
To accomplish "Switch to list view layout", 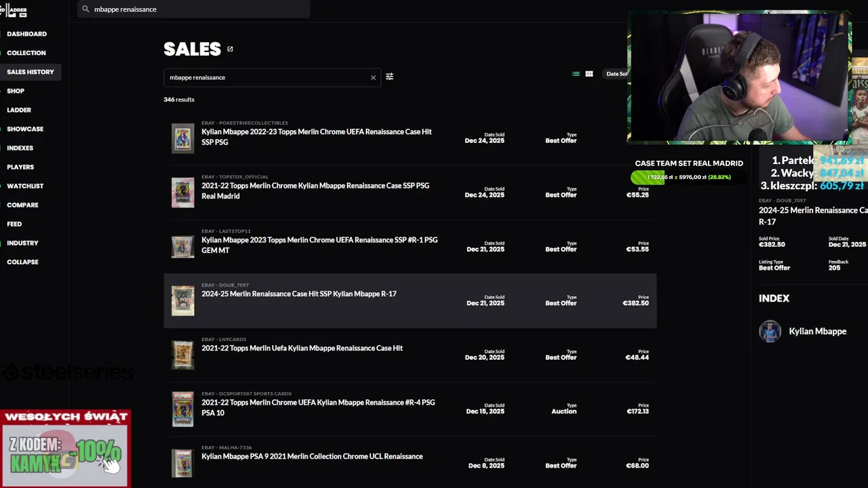I will [x=576, y=74].
